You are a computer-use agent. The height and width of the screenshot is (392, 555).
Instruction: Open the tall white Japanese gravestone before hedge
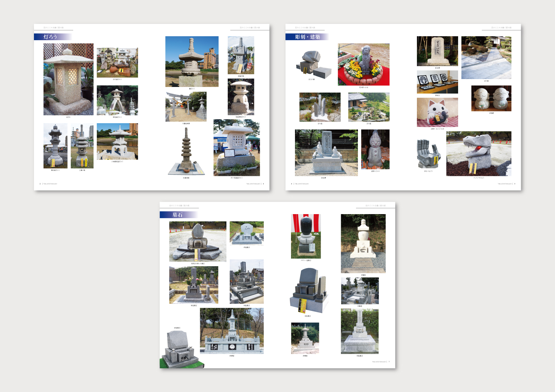360,331
